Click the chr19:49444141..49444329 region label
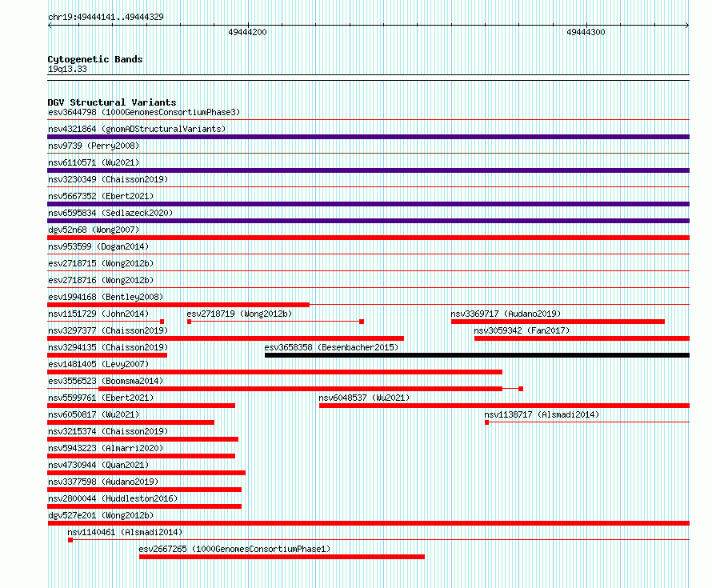712x588 pixels. tap(106, 17)
